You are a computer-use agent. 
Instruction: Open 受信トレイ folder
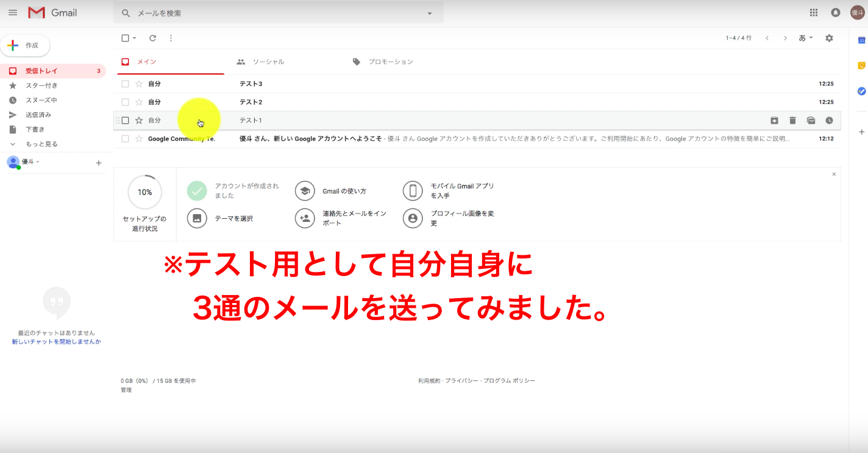pyautogui.click(x=53, y=71)
